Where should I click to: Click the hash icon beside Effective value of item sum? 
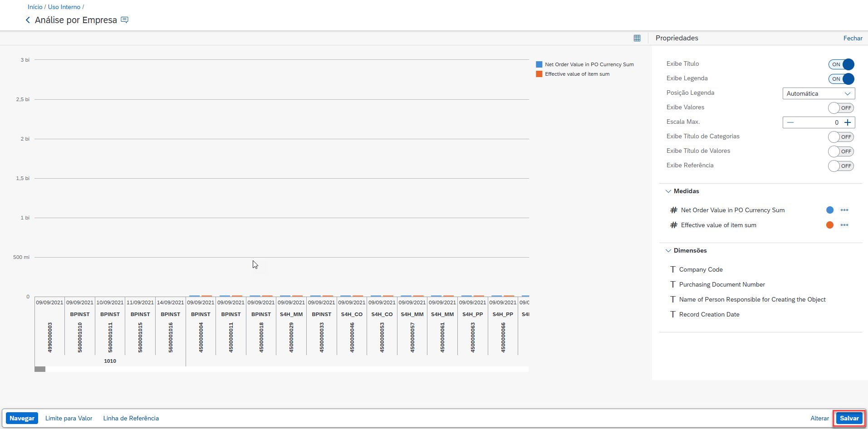click(x=673, y=225)
